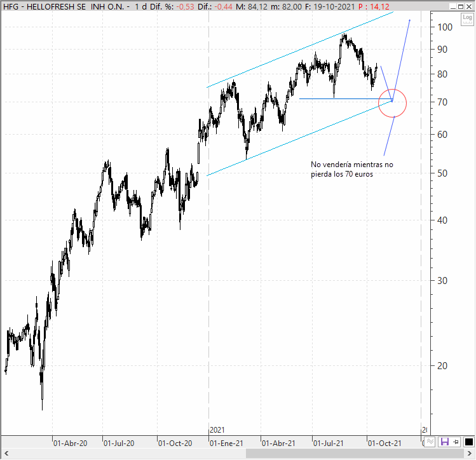This screenshot has width=476, height=460.
Task: Click the 60 price axis label
Action: tap(442, 135)
